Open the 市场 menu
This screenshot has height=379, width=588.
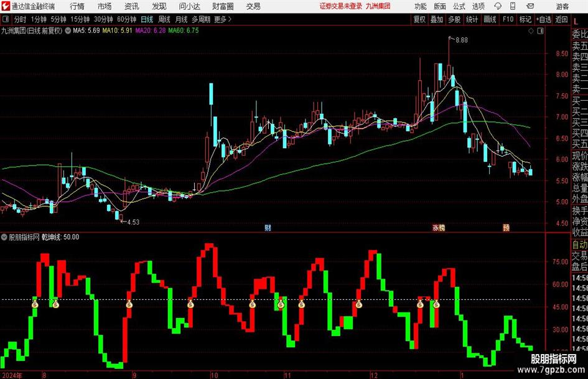(105, 6)
